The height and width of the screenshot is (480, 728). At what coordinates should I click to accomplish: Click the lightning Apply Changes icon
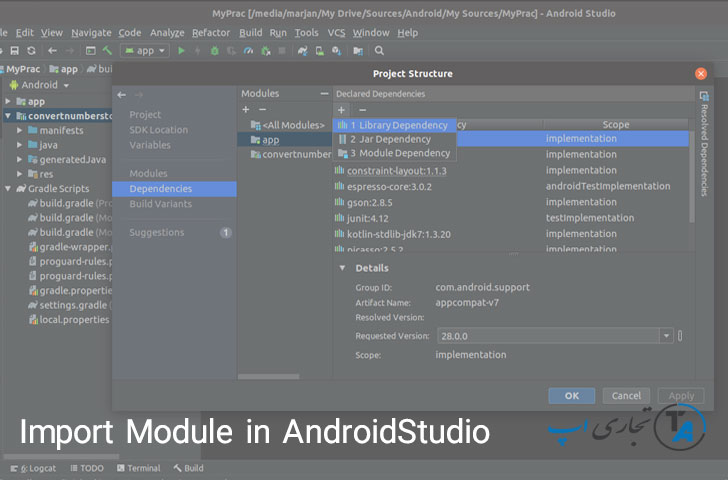click(x=198, y=51)
